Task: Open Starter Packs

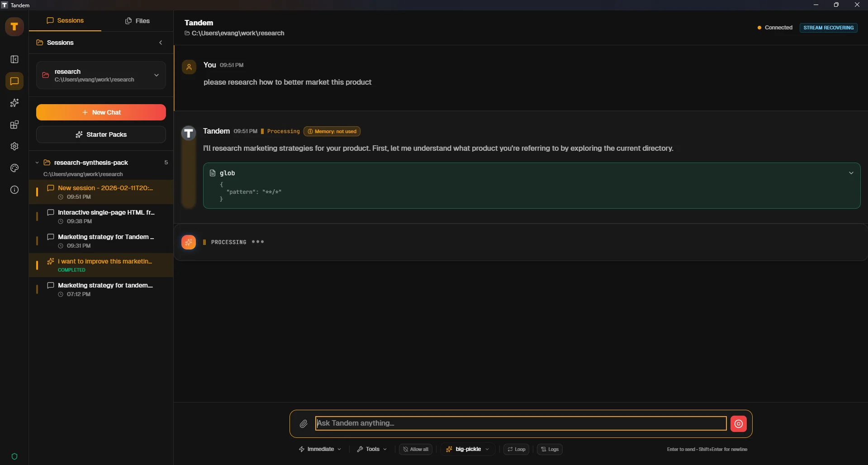Action: coord(101,134)
